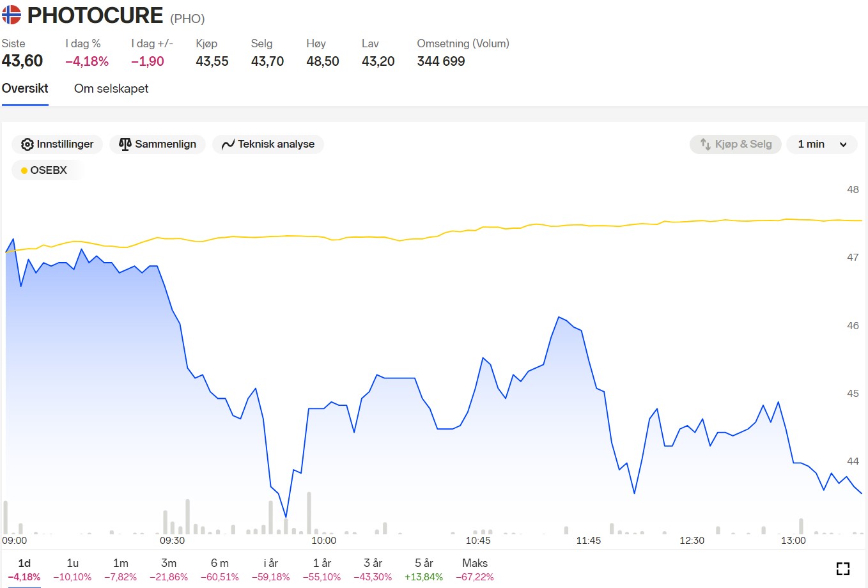Click the arrows icon in Kjøp & Selg
Screen dimensions: 868x588
[706, 144]
